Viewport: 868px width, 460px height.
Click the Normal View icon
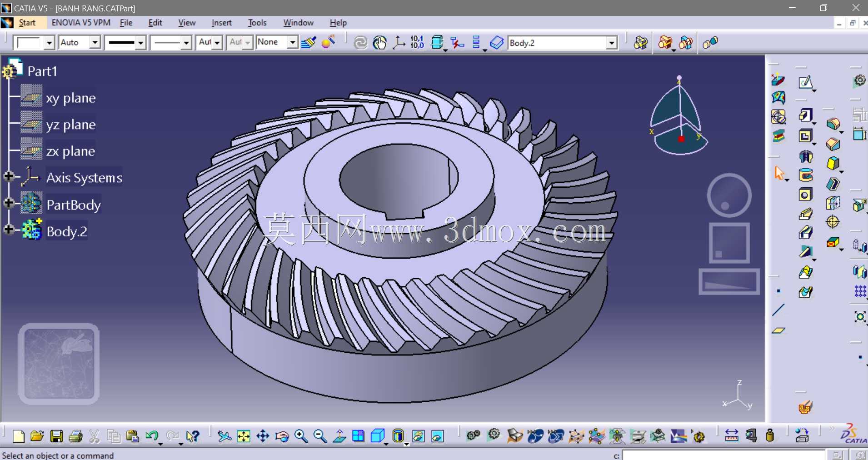click(339, 436)
